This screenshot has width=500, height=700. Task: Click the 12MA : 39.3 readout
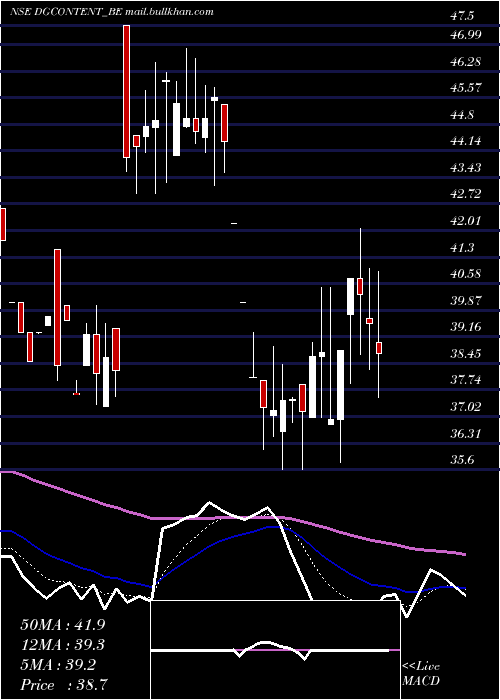click(x=63, y=645)
